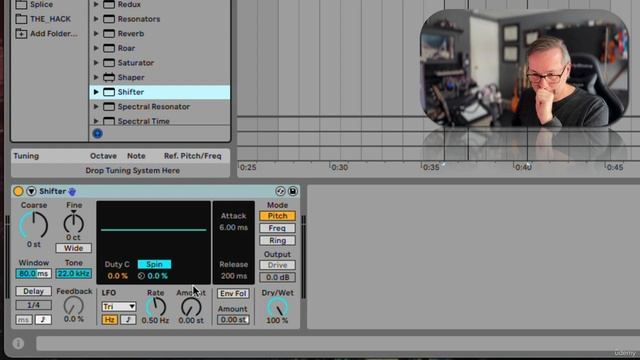
Task: Set delay time unit to note sync
Action: (43, 320)
